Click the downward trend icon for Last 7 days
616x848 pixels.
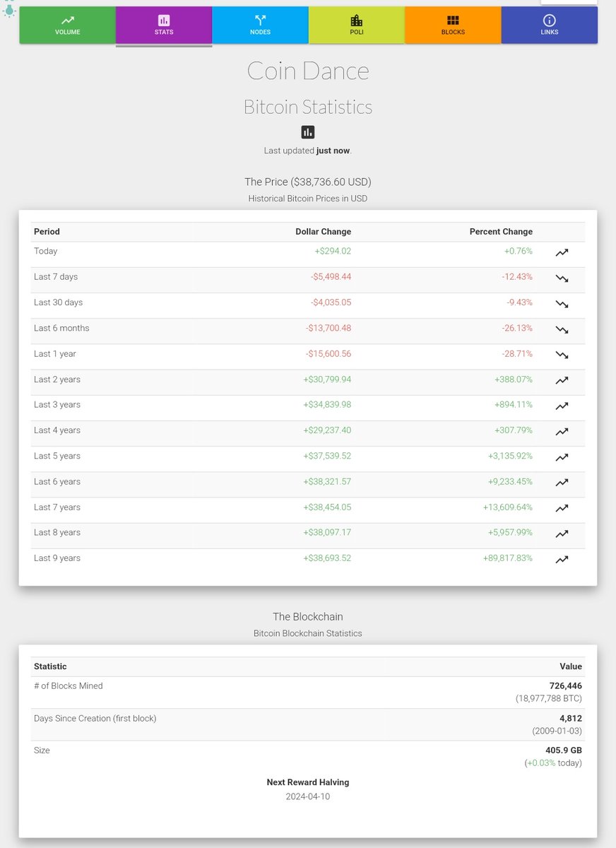(x=562, y=278)
